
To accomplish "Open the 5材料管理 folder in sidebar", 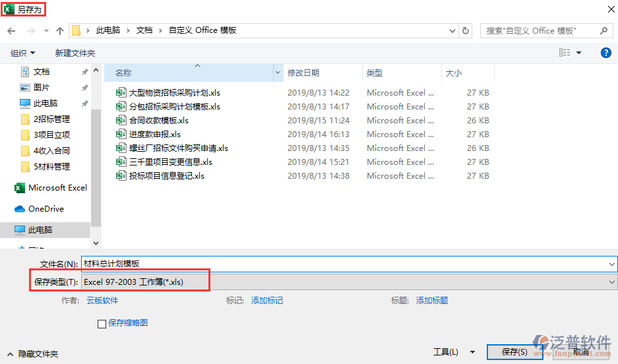I will 51,167.
